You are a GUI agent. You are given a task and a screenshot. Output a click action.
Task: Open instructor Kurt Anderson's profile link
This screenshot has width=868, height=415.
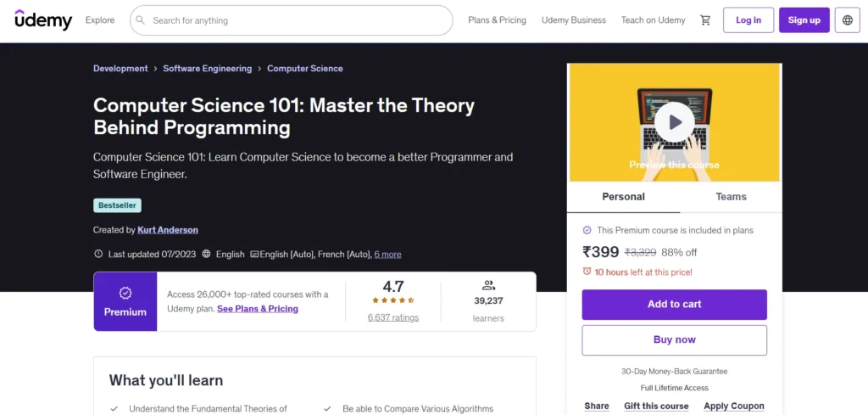click(x=168, y=230)
